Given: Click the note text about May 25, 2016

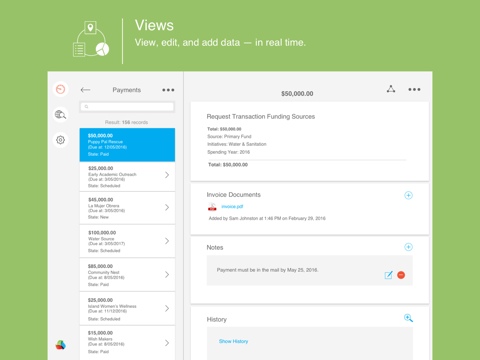Looking at the screenshot, I should pyautogui.click(x=267, y=270).
